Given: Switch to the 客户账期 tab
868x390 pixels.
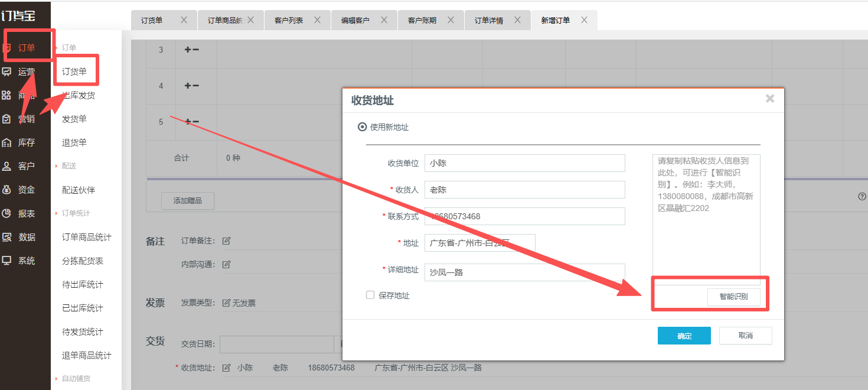Looking at the screenshot, I should click(x=422, y=20).
